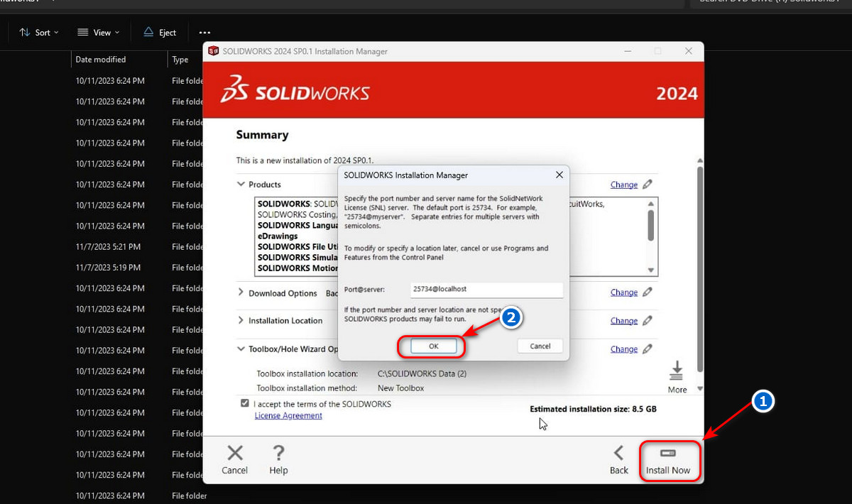This screenshot has width=852, height=504.
Task: Click the SOLIDWORKS Motion product entry
Action: 297,268
